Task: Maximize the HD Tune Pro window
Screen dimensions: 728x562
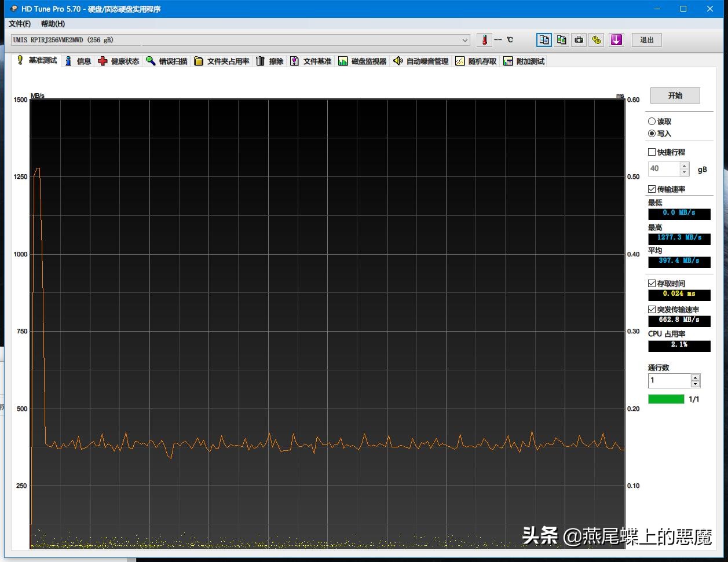Action: (x=683, y=9)
